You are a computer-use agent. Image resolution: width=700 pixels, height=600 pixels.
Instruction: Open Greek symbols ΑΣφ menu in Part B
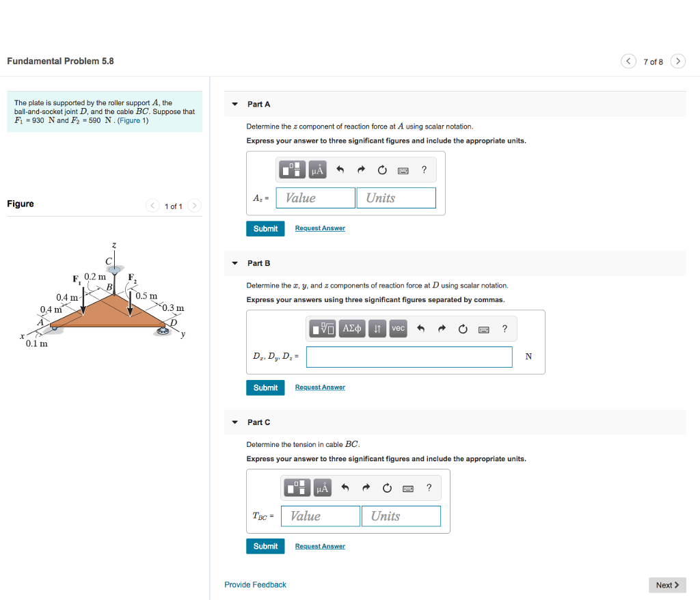352,329
